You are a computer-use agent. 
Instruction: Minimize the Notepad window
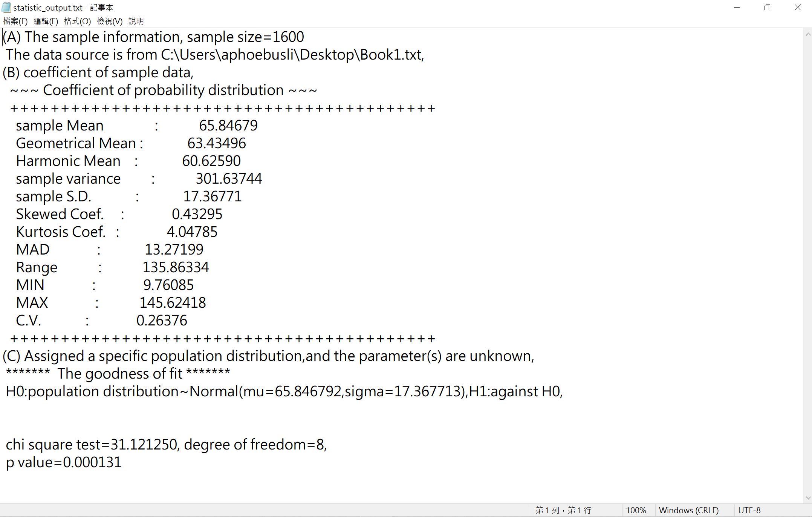(x=737, y=8)
